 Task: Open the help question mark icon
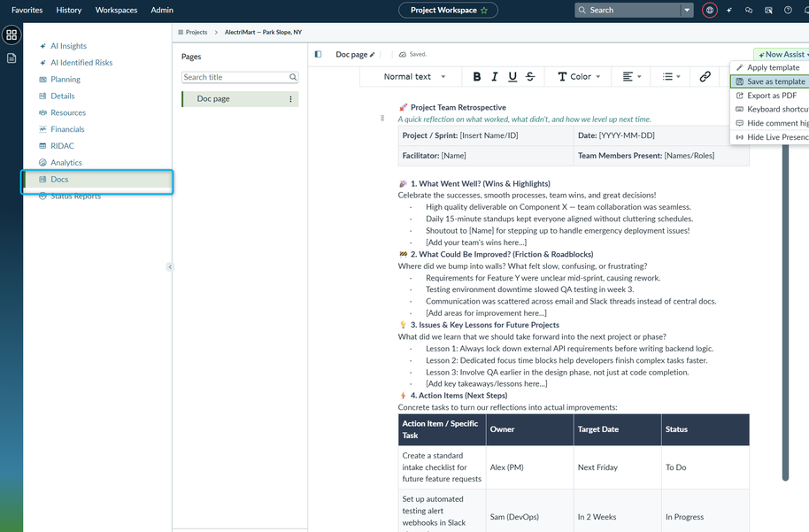788,11
